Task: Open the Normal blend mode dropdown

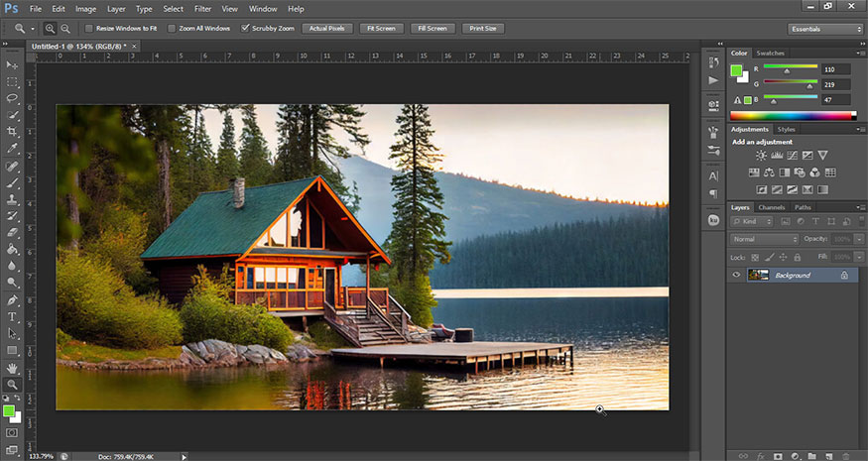Action: click(764, 239)
